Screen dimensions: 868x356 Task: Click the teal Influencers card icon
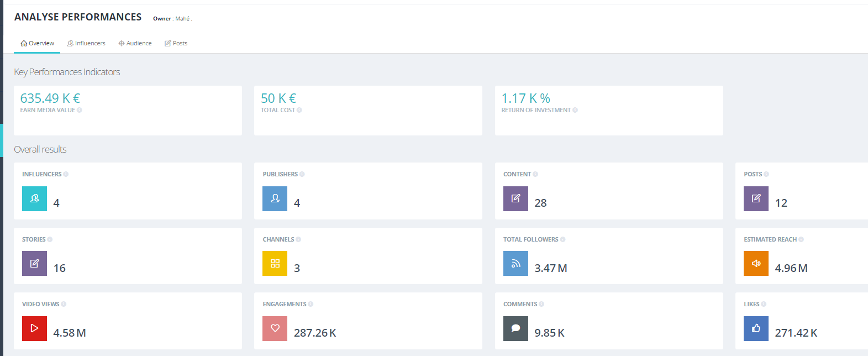[x=34, y=198]
